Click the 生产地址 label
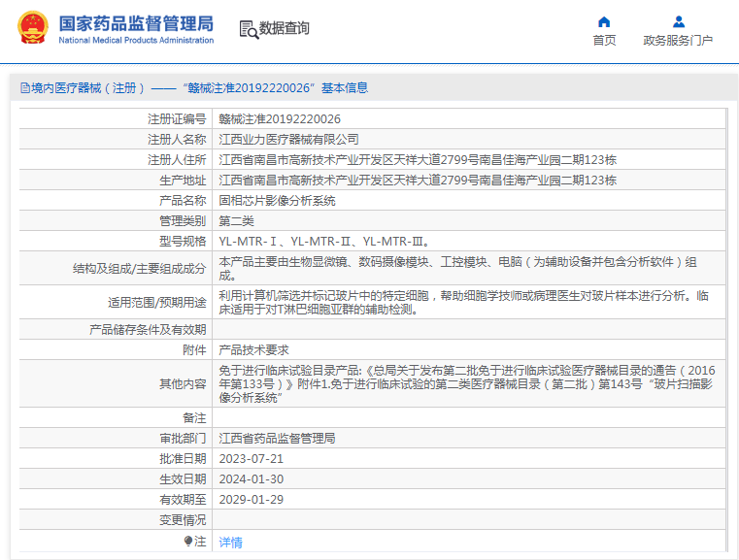This screenshot has width=739, height=560. pyautogui.click(x=183, y=180)
